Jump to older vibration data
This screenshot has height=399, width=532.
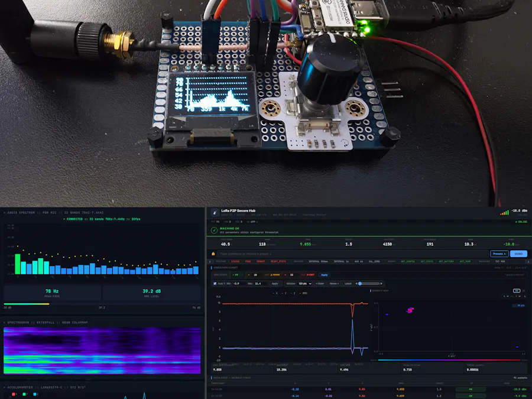pyautogui.click(x=320, y=284)
